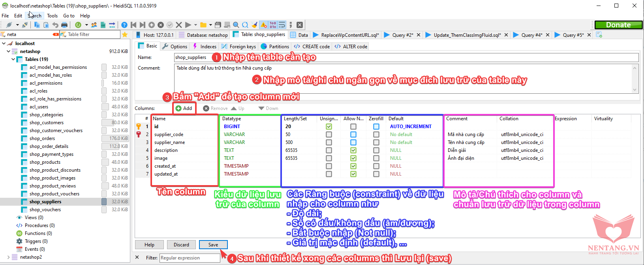Screen dimensions: 644x265
Task: Click the Save button
Action: pos(213,245)
